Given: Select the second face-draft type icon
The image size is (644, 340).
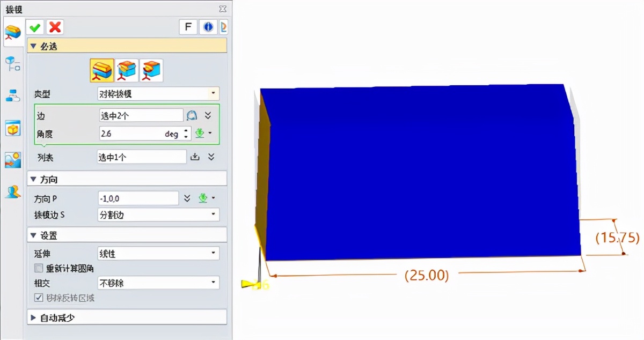Looking at the screenshot, I should click(127, 70).
